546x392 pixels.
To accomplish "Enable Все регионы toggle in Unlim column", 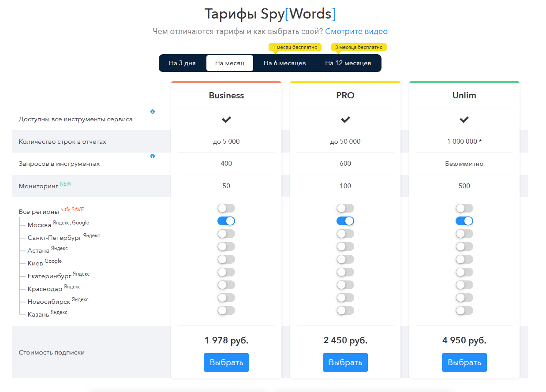I will pos(464,208).
